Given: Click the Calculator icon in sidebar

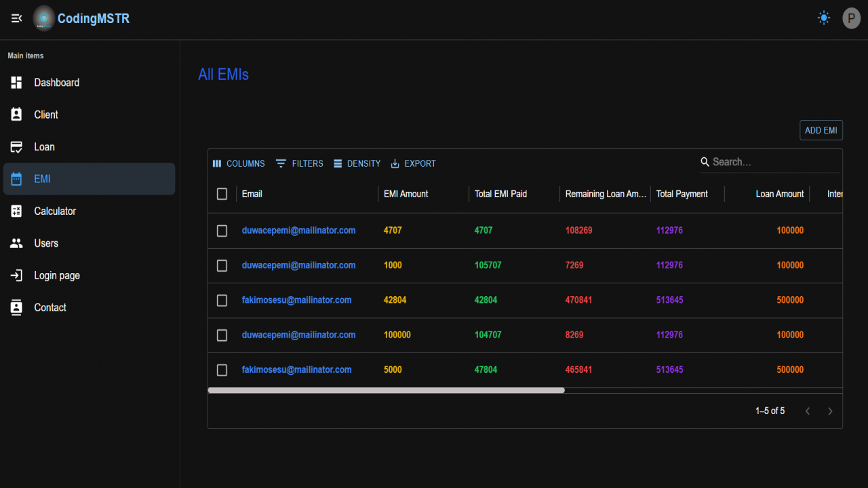Looking at the screenshot, I should point(17,211).
